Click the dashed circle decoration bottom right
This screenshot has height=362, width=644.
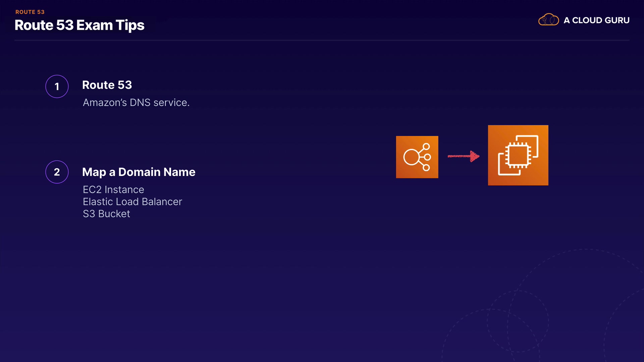(x=518, y=321)
